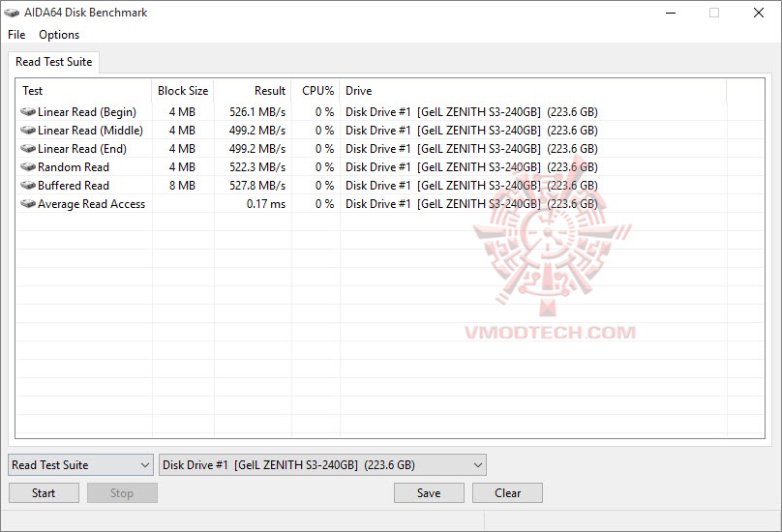
Task: Click the drive name in the Random Read row
Action: (471, 167)
